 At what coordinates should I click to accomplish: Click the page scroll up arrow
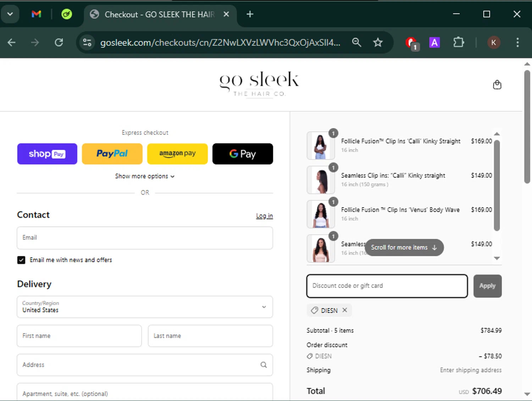(x=527, y=64)
